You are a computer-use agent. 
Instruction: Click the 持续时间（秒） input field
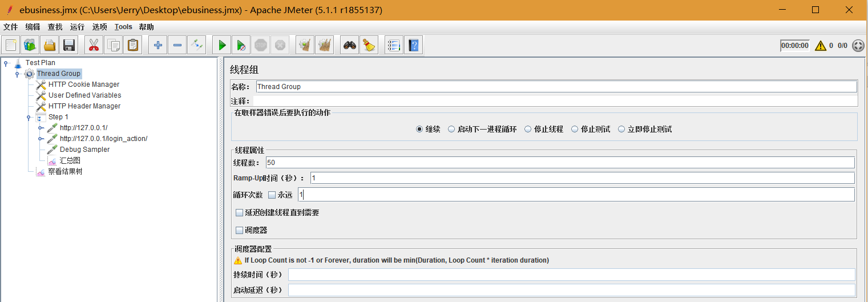click(572, 275)
